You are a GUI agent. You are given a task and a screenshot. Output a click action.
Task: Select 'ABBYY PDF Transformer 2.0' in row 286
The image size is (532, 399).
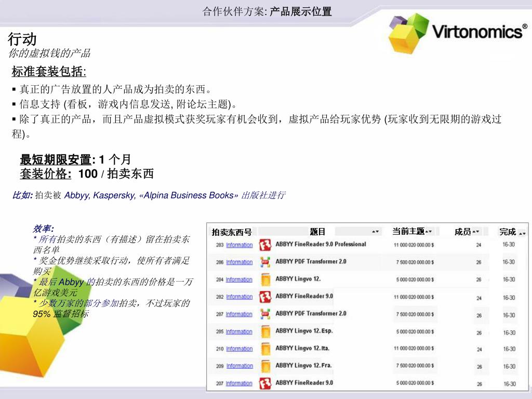coord(311,261)
